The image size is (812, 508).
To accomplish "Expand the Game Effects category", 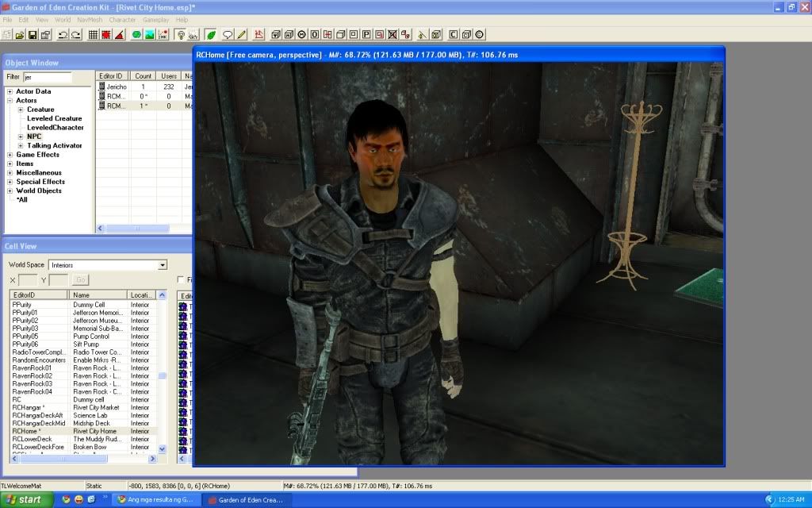I will click(10, 155).
